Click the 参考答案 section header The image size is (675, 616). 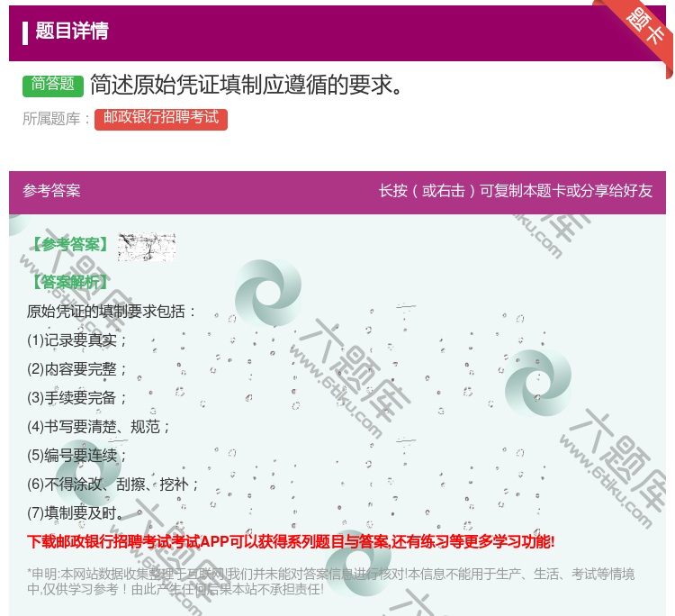[x=51, y=191]
